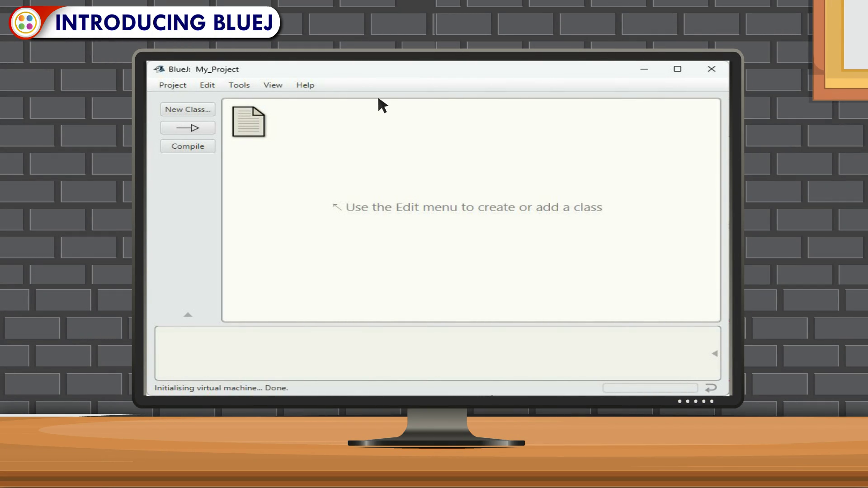The image size is (868, 488).
Task: Click inside the empty object bench area
Action: 429,353
